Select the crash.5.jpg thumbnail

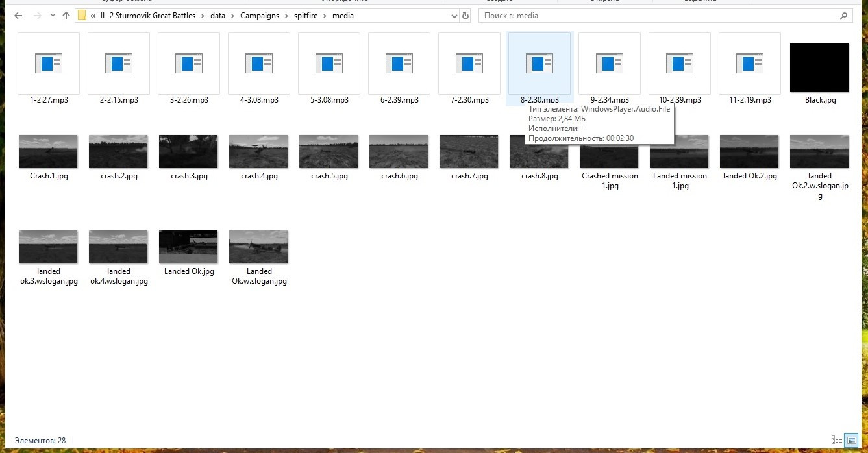[329, 151]
